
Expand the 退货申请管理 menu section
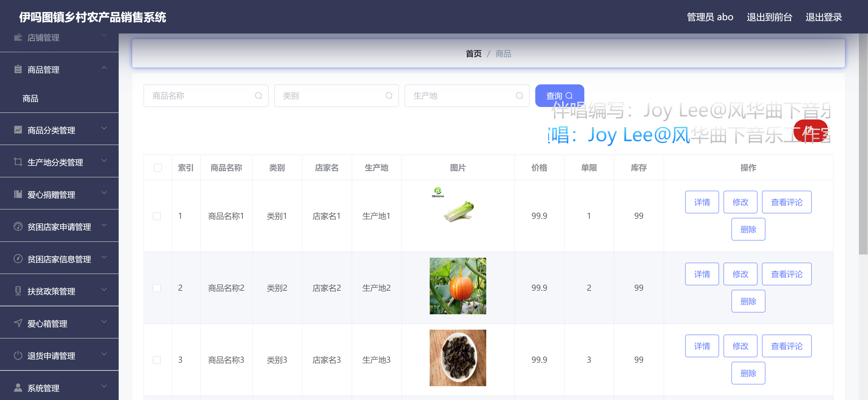coord(104,354)
